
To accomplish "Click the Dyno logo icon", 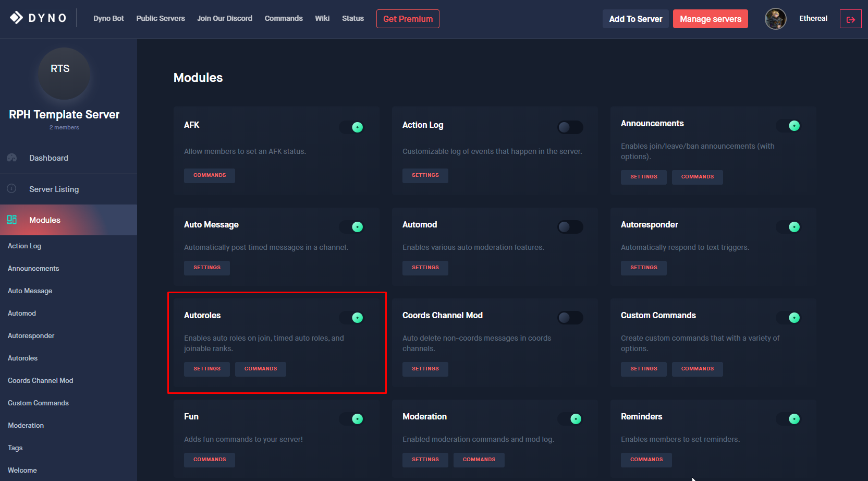I will [16, 18].
